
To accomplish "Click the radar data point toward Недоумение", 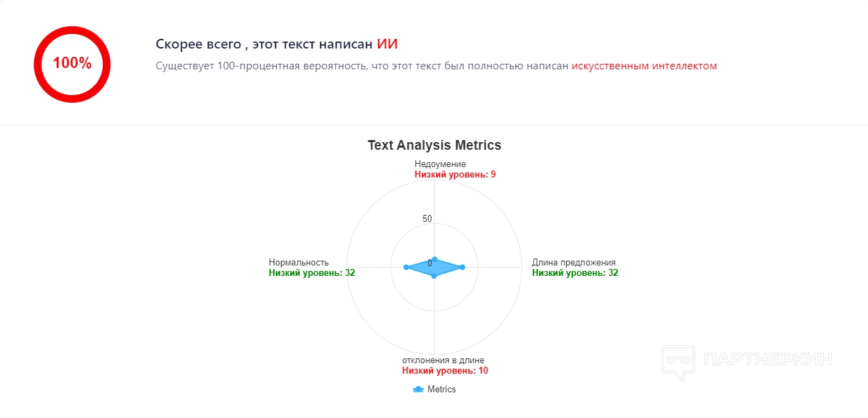I will (x=434, y=259).
